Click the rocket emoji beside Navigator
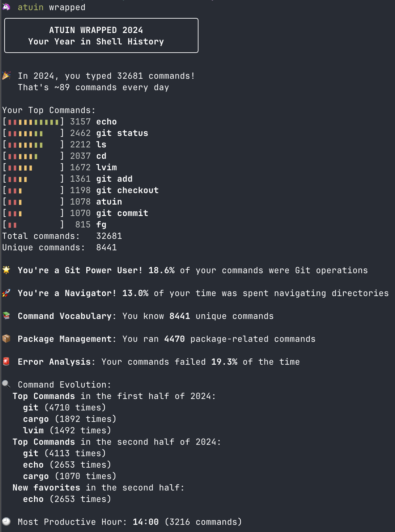Image resolution: width=395 pixels, height=532 pixels. pos(6,293)
